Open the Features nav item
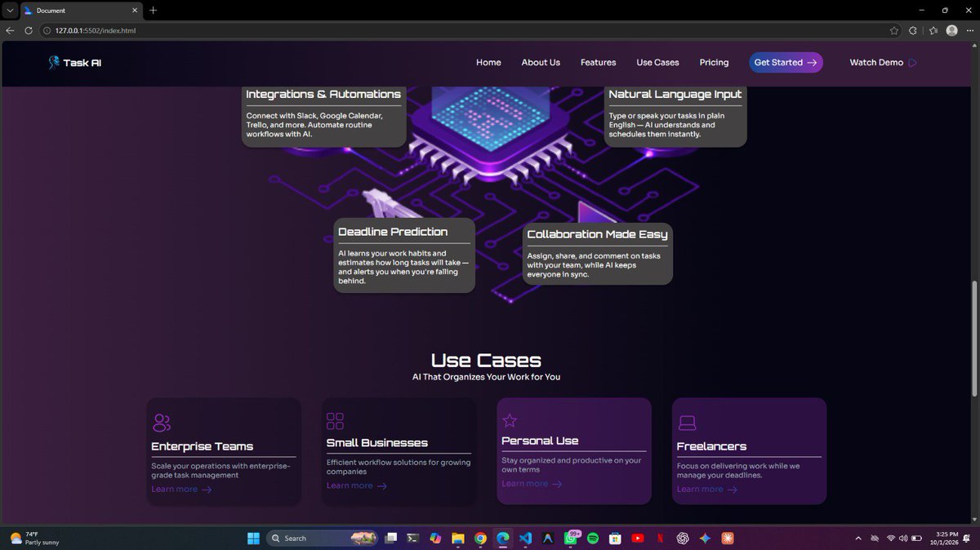980x550 pixels. click(x=598, y=62)
